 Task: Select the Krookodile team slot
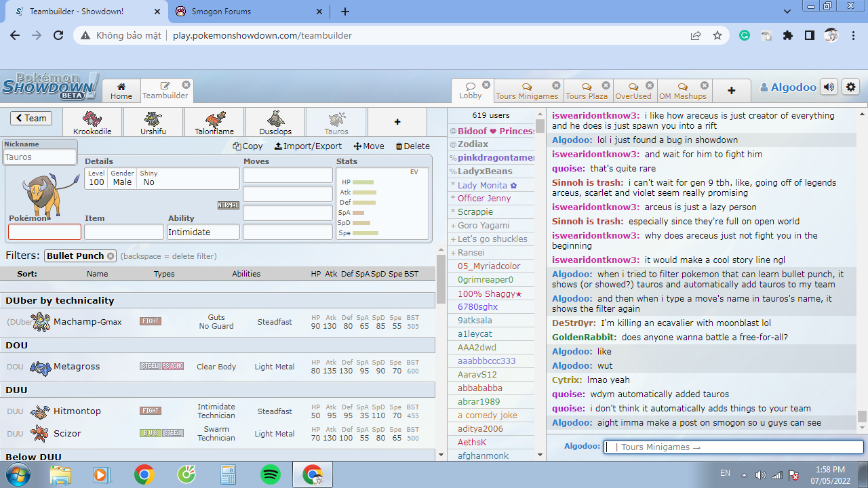tap(92, 123)
